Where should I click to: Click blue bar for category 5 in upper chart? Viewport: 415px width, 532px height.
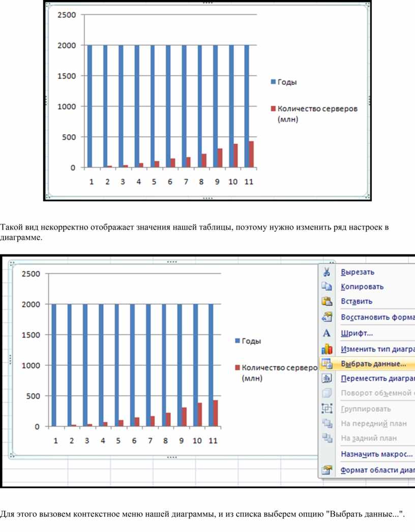click(x=153, y=106)
